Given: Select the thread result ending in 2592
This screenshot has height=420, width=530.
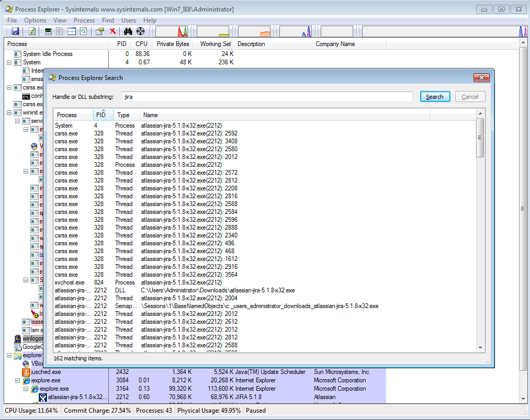Looking at the screenshot, I should click(x=265, y=133).
